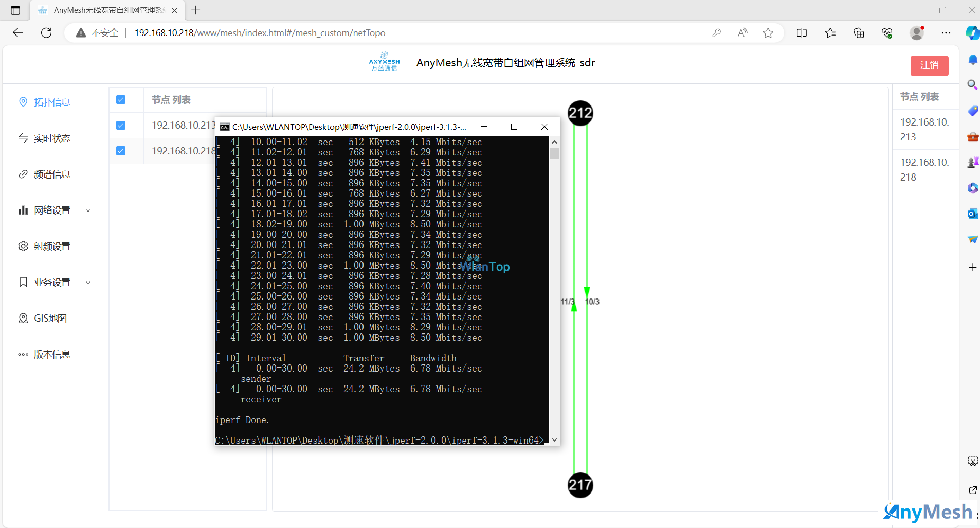The image size is (980, 528).
Task: Open sidebar tools briefcase icon
Action: click(973, 137)
